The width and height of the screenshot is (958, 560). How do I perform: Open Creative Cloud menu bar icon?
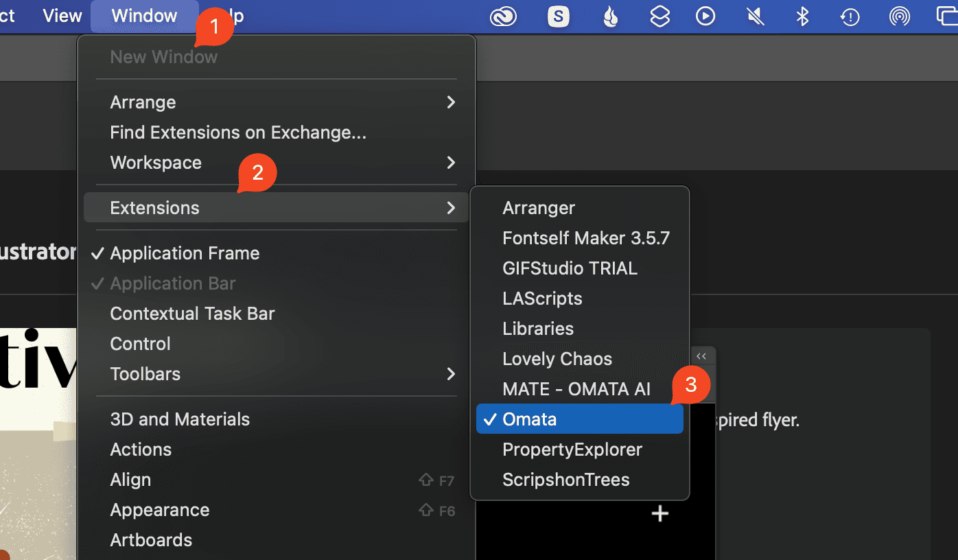[503, 16]
